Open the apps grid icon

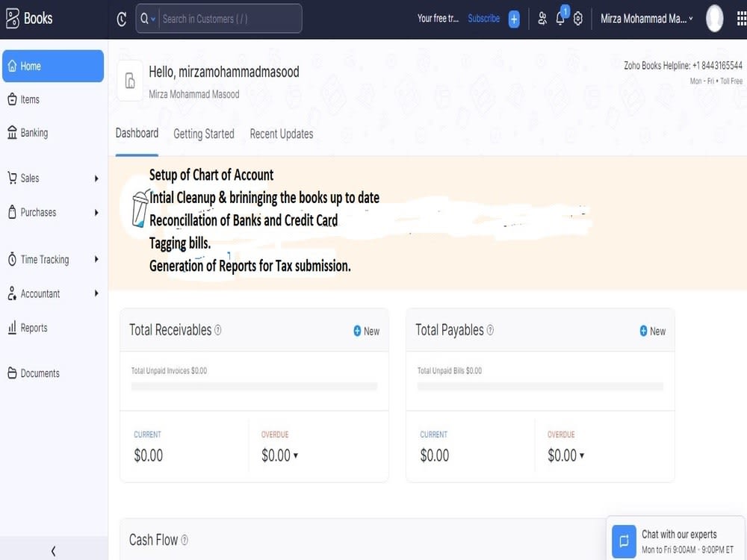(741, 19)
